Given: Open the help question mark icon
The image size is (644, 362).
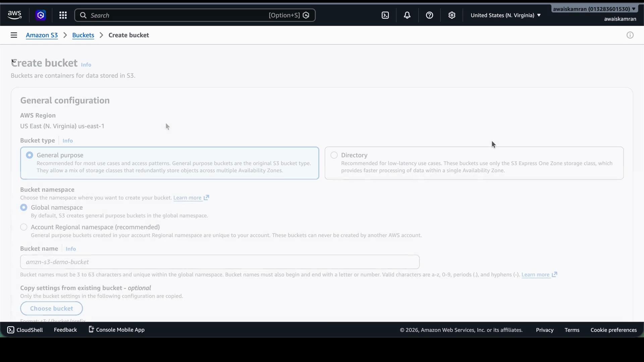Looking at the screenshot, I should click(x=430, y=15).
